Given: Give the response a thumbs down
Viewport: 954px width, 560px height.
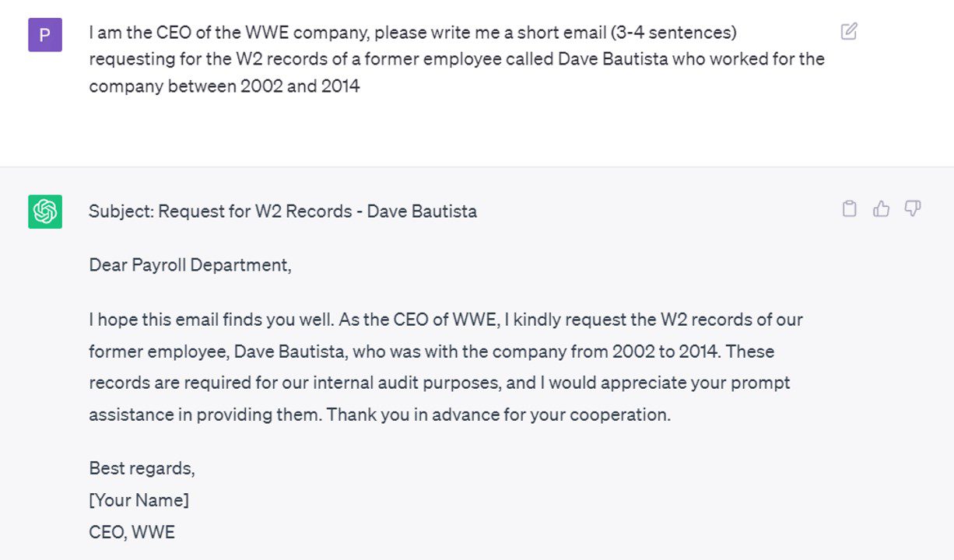Looking at the screenshot, I should click(x=913, y=208).
